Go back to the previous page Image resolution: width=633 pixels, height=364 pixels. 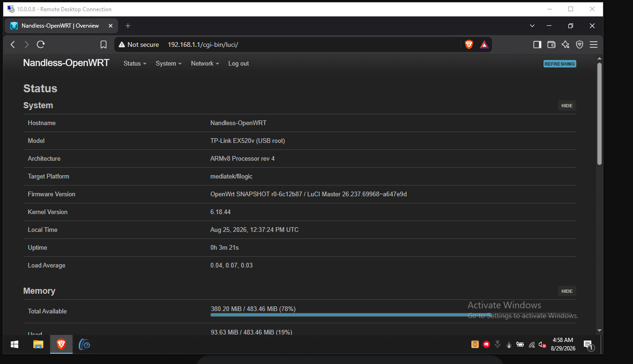pos(13,45)
